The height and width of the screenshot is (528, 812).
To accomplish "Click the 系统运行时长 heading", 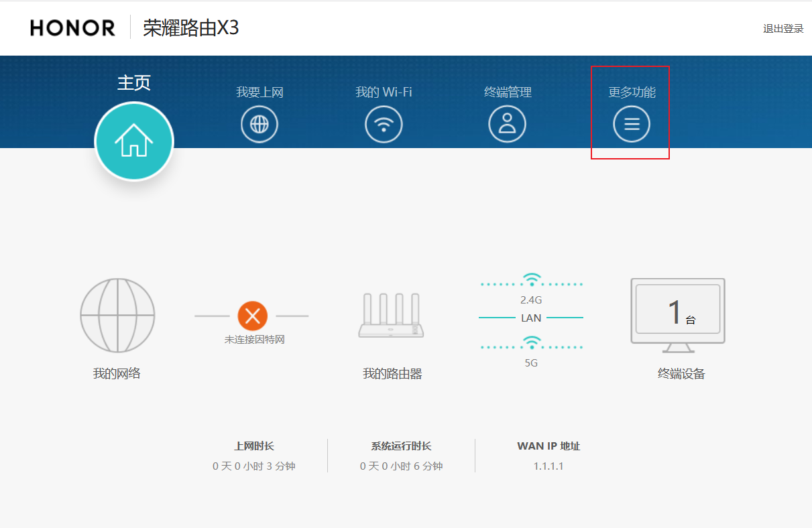I will coord(401,446).
